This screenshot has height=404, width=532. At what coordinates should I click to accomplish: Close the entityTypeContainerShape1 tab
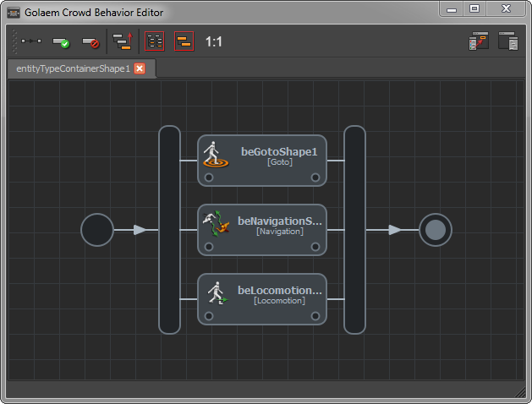(140, 68)
